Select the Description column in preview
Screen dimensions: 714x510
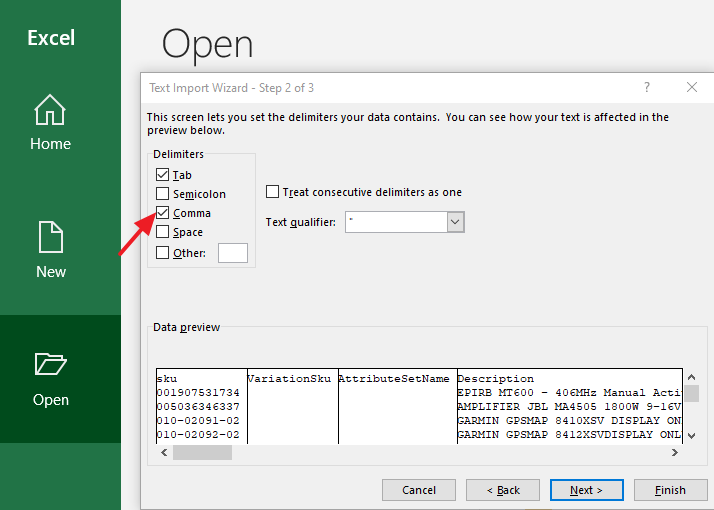point(495,379)
